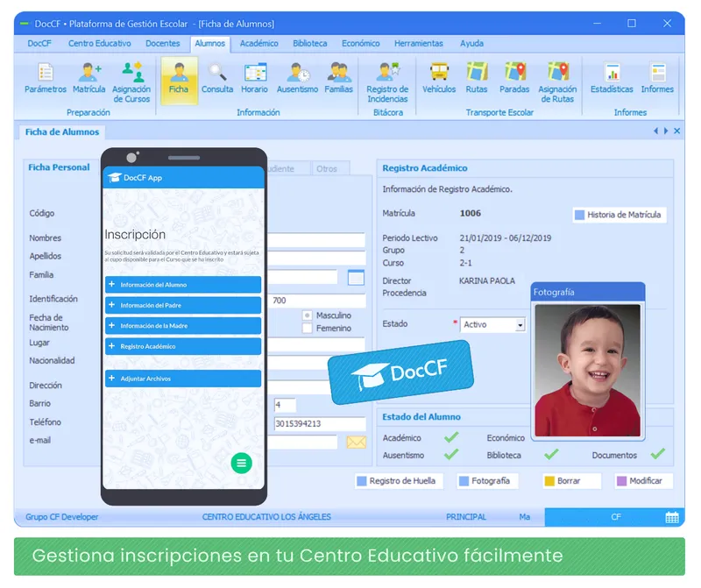
Task: Go to next tab arrow
Action: pos(666,131)
